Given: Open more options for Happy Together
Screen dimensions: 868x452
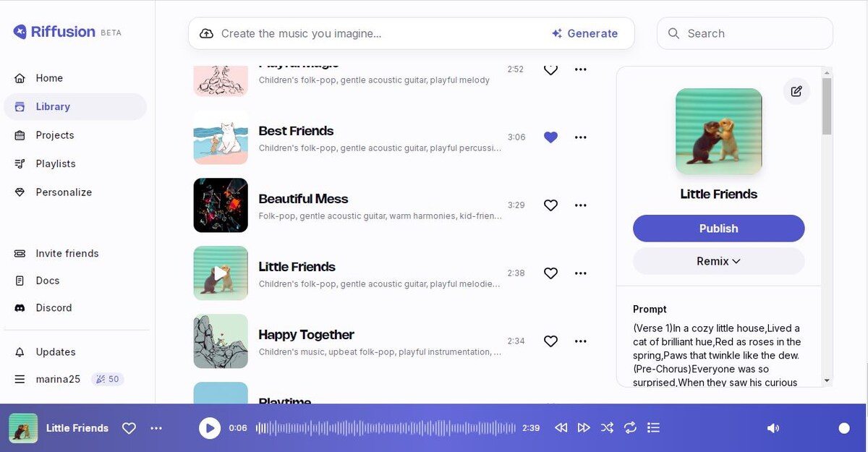Looking at the screenshot, I should [x=580, y=341].
